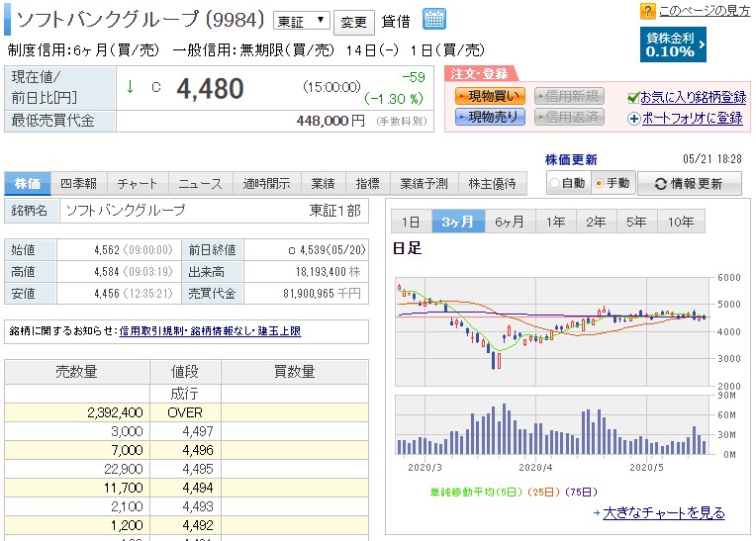Click the current price 4,480

pos(210,89)
